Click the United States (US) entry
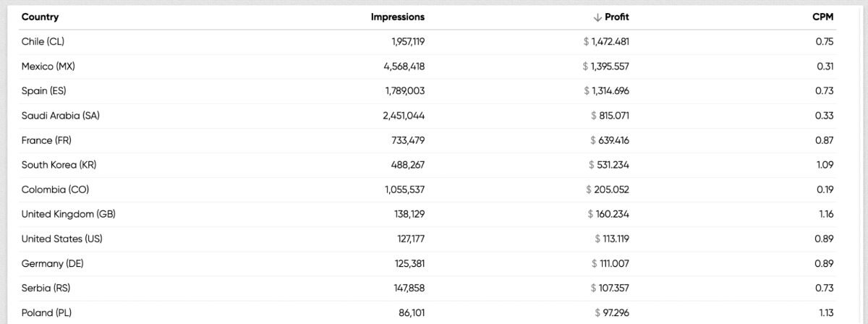This screenshot has width=868, height=324. (62, 239)
